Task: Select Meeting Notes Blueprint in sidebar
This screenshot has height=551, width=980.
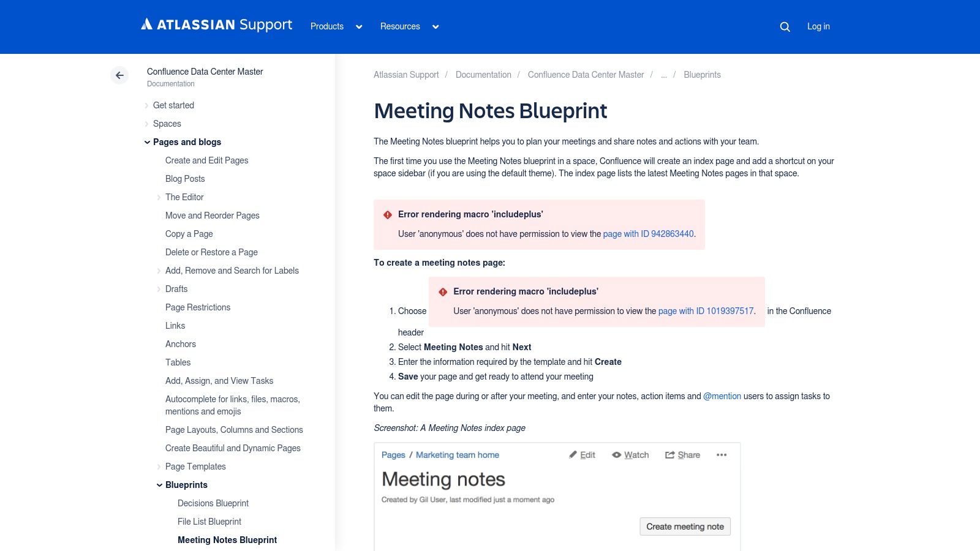Action: [227, 540]
